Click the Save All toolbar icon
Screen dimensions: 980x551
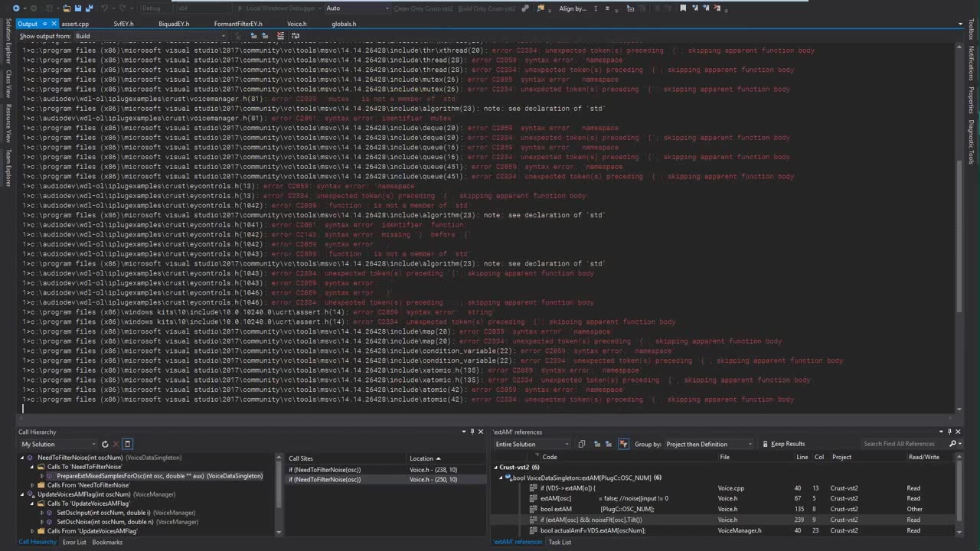(90, 8)
